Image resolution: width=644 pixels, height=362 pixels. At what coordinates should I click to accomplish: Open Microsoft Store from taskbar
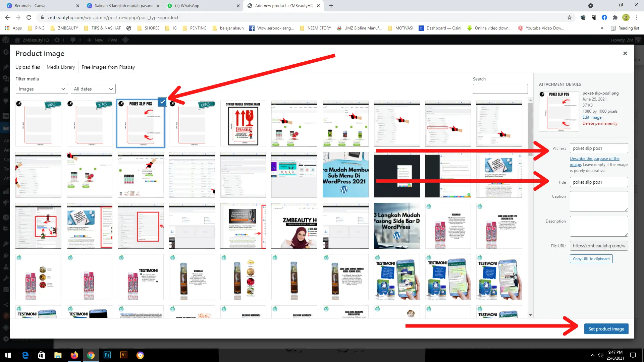point(42,355)
